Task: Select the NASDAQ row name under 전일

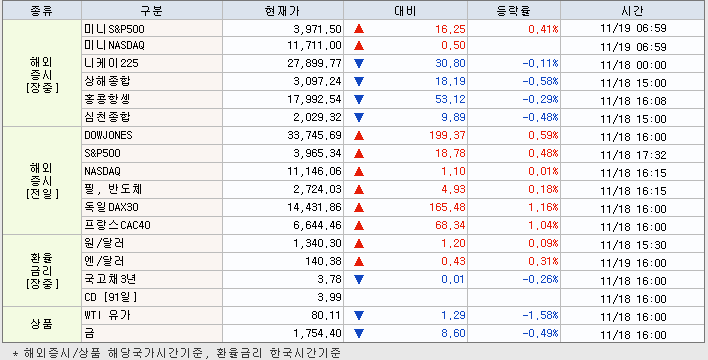Action: (102, 171)
